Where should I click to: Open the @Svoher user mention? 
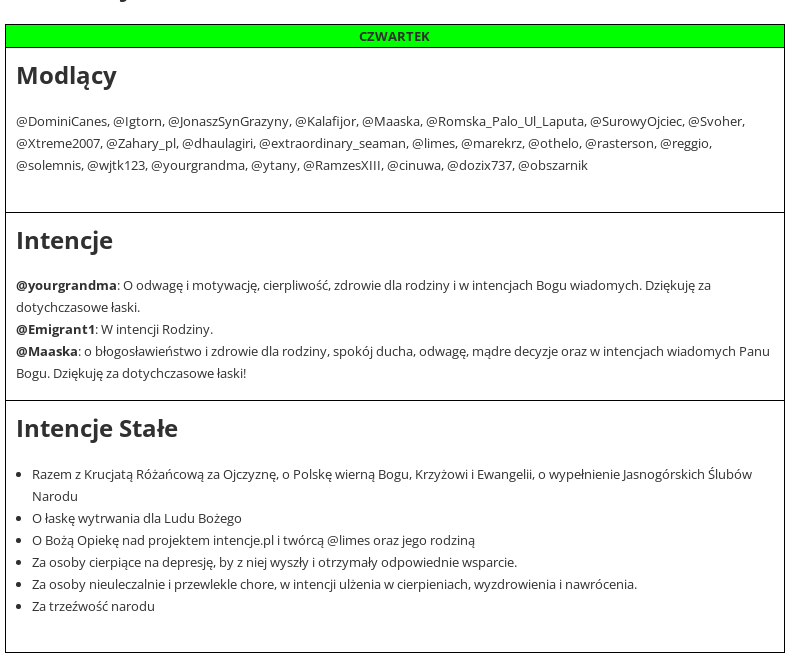715,122
